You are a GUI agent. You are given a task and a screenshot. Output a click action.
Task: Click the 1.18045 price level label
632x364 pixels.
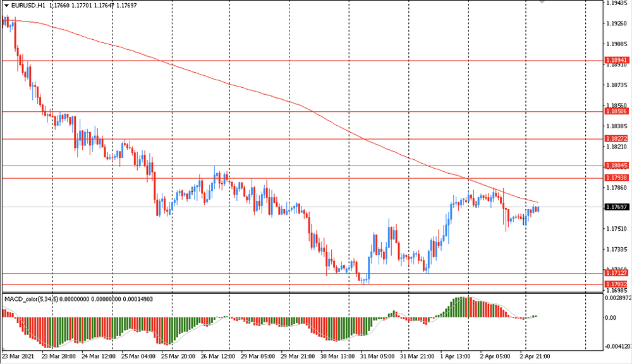coord(617,166)
